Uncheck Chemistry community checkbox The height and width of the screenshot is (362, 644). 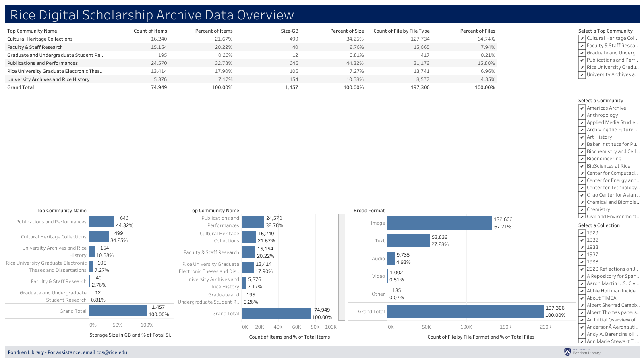point(582,210)
